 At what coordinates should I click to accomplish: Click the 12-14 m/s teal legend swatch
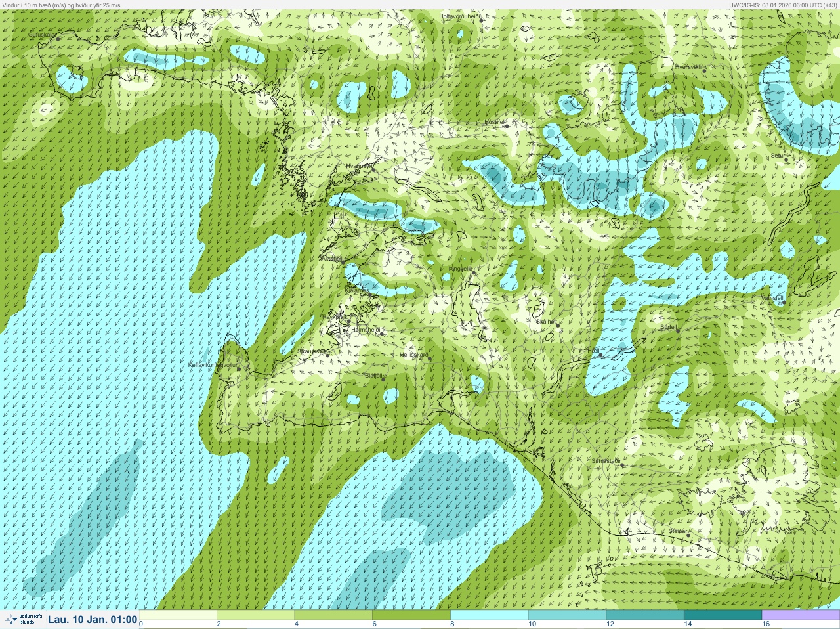point(644,615)
